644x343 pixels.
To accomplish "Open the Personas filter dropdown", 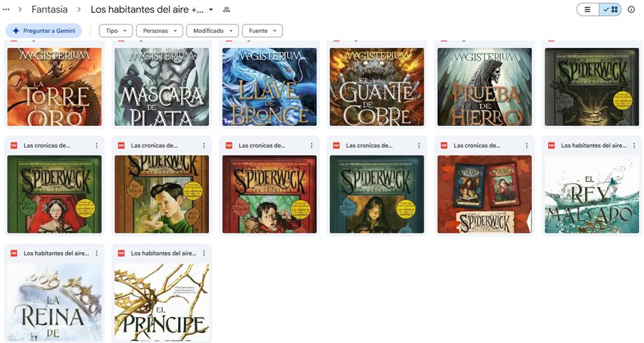I will 160,31.
